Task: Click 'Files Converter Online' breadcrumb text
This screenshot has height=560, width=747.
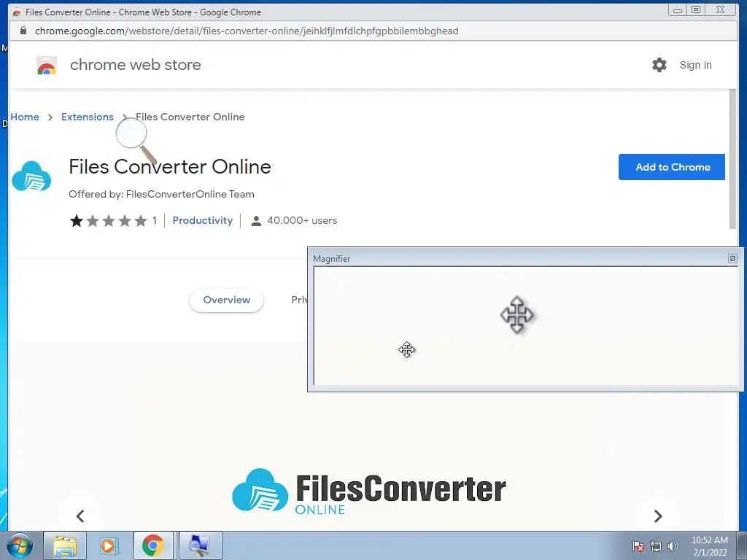Action: [x=190, y=117]
